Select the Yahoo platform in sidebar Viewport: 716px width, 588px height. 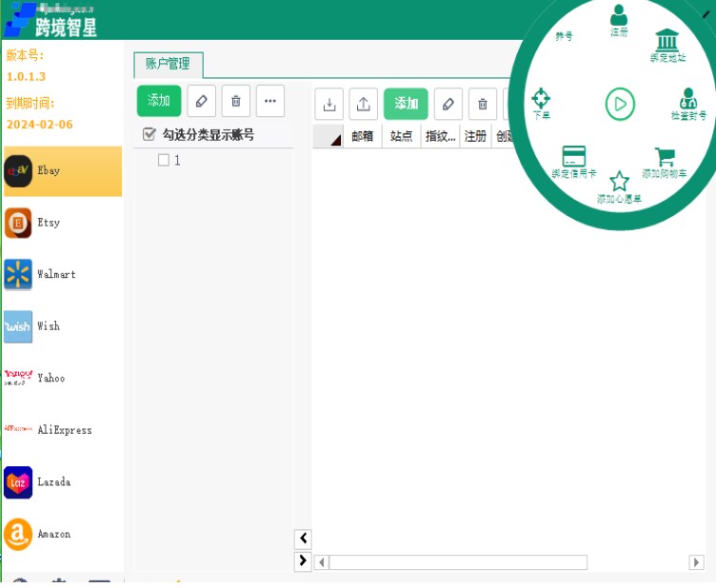63,378
